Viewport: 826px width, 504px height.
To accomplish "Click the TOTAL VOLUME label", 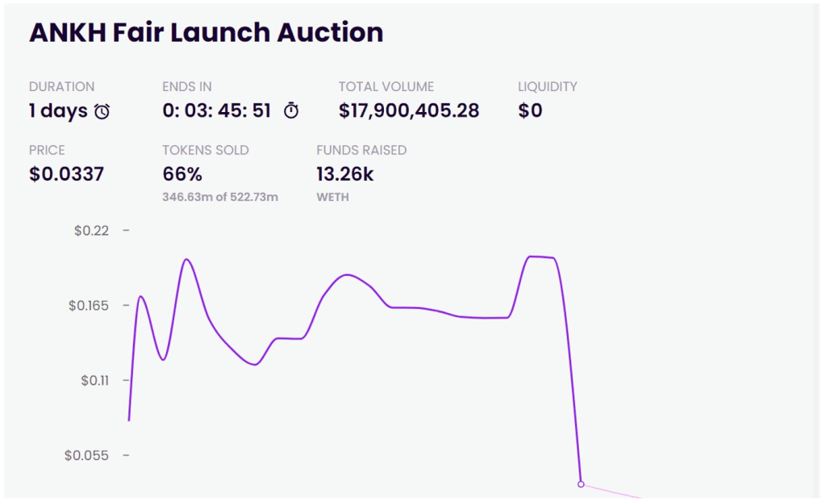I will click(x=386, y=86).
